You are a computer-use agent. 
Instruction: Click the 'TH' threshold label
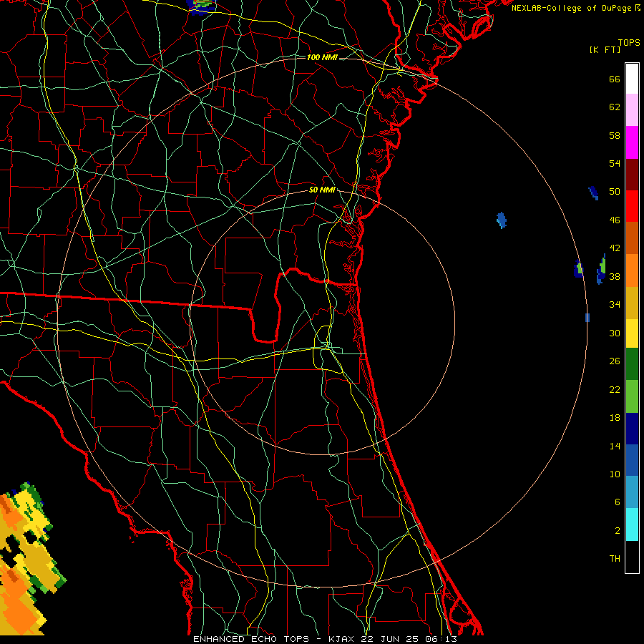click(615, 559)
